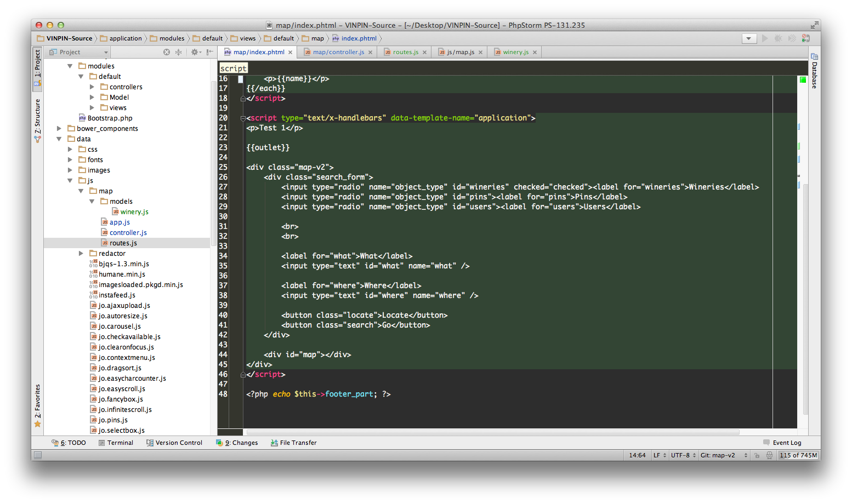Open the UTF-8 encoding dropdown

683,455
